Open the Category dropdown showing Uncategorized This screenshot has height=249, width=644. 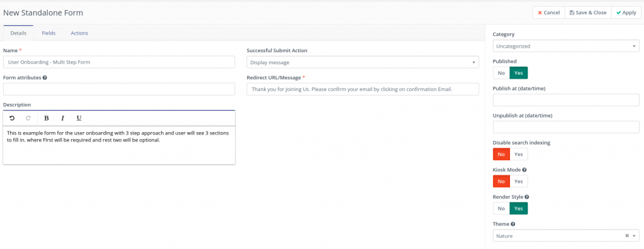pos(566,46)
